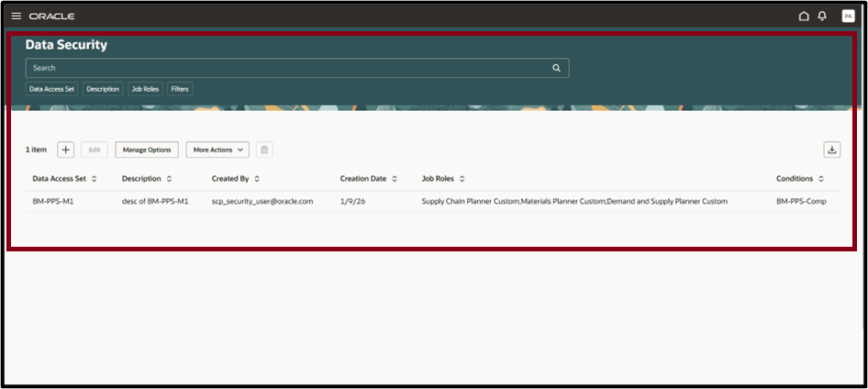Image resolution: width=868 pixels, height=389 pixels.
Task: Click scp_security_user@oracle.com cell
Action: (x=262, y=202)
